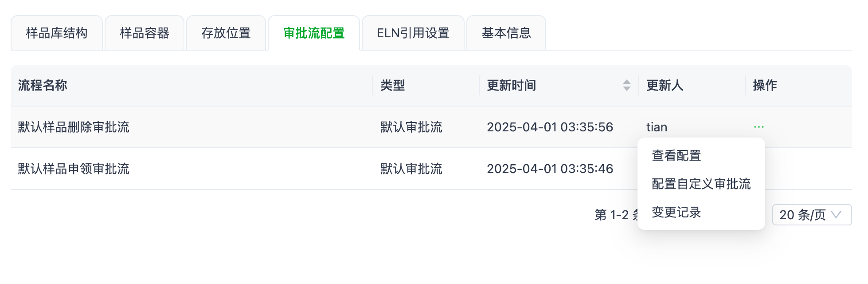This screenshot has height=284, width=868.
Task: Switch to the 样品库结构 tab
Action: tap(57, 33)
